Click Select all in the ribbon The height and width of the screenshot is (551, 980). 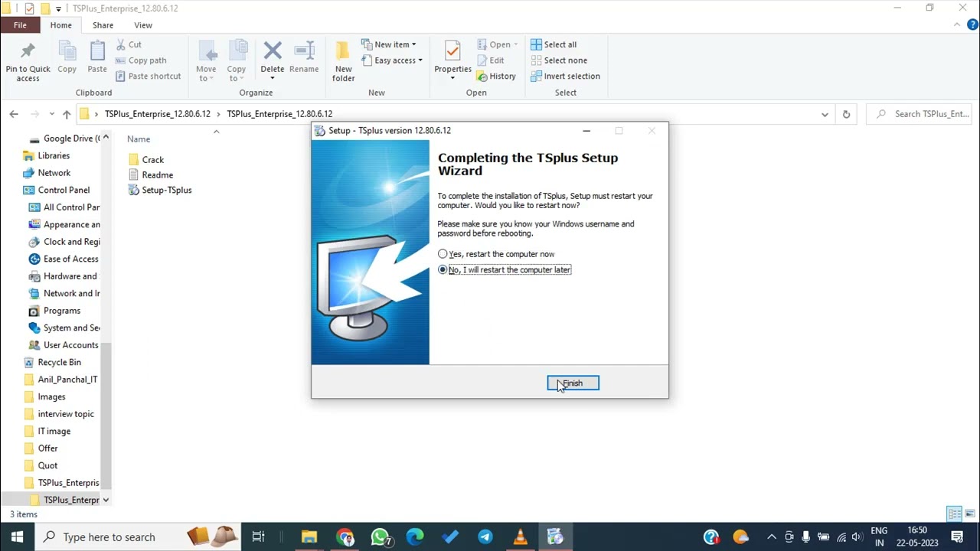click(x=554, y=44)
